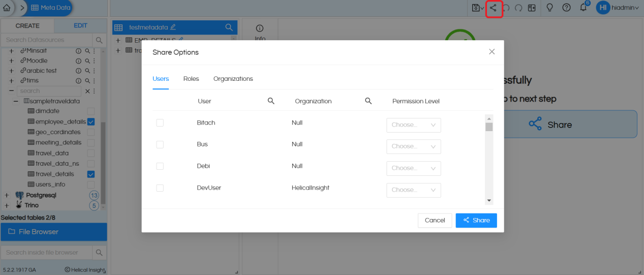Screen dimensions: 644x275
Task: Open the notifications bell icon
Action: [x=584, y=8]
